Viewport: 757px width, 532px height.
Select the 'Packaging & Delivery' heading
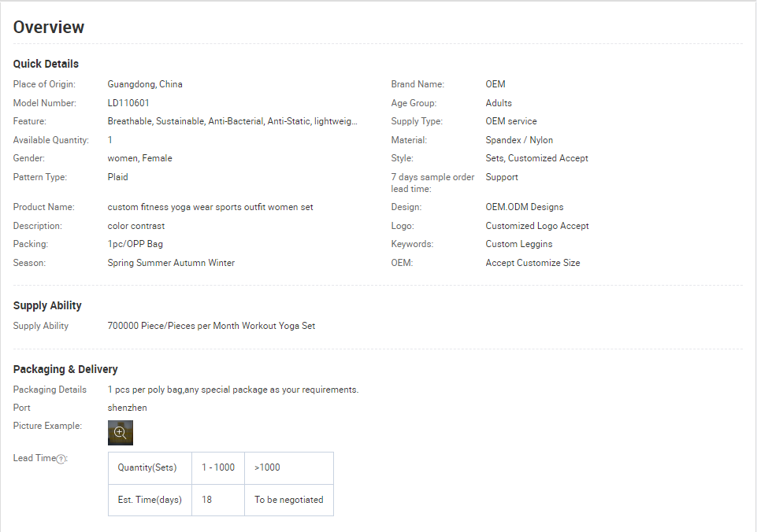[65, 369]
